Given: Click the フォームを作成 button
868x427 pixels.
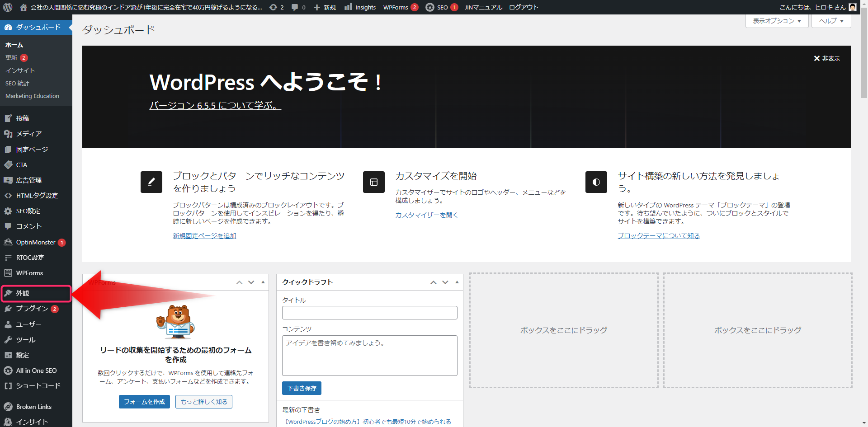Looking at the screenshot, I should (144, 402).
